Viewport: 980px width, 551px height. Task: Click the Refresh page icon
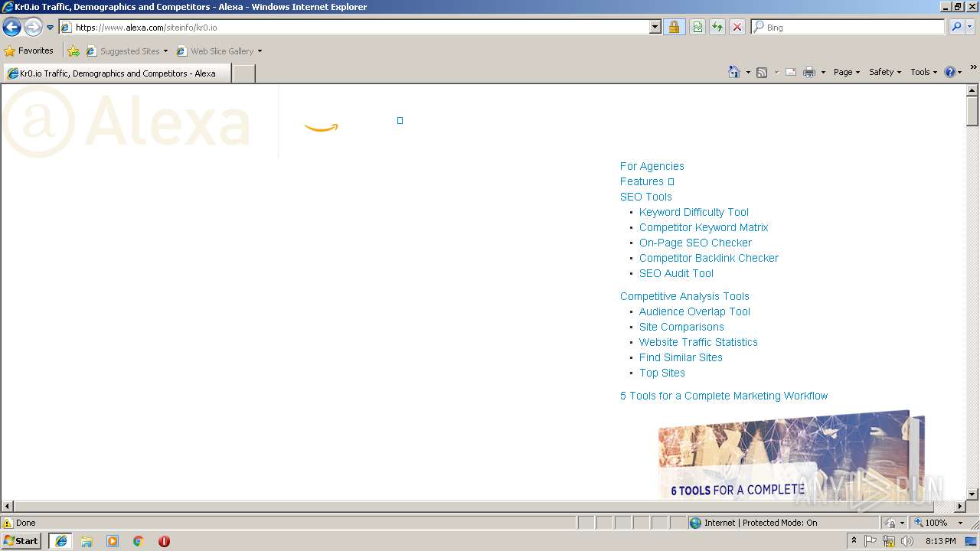pyautogui.click(x=717, y=28)
